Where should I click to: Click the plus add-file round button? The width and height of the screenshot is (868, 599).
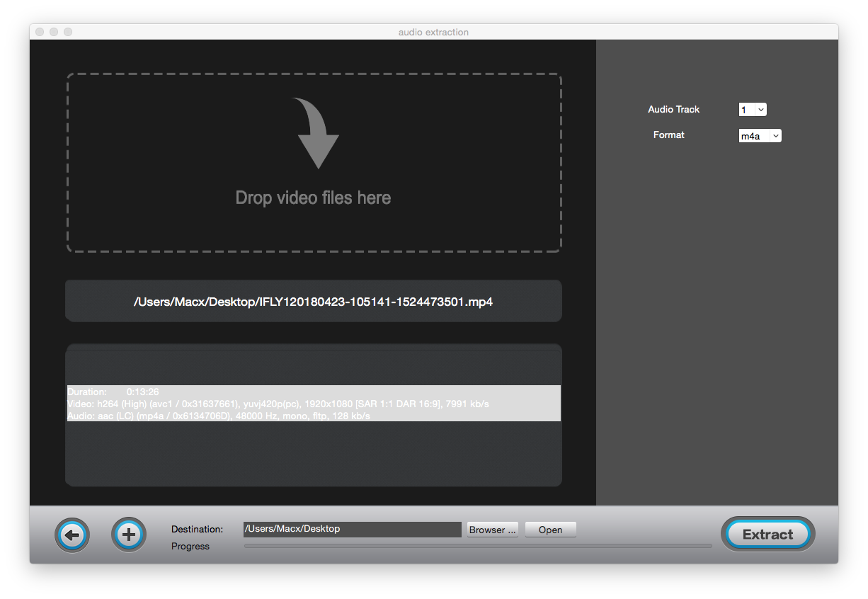[x=129, y=535]
